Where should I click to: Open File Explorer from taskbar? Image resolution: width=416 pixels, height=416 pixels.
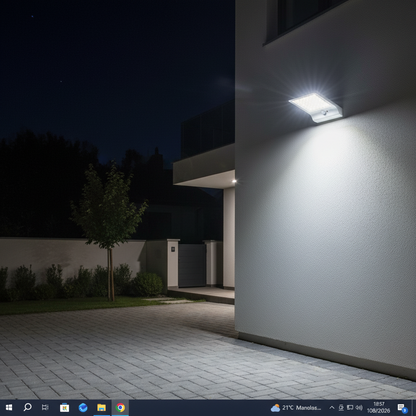(102, 407)
